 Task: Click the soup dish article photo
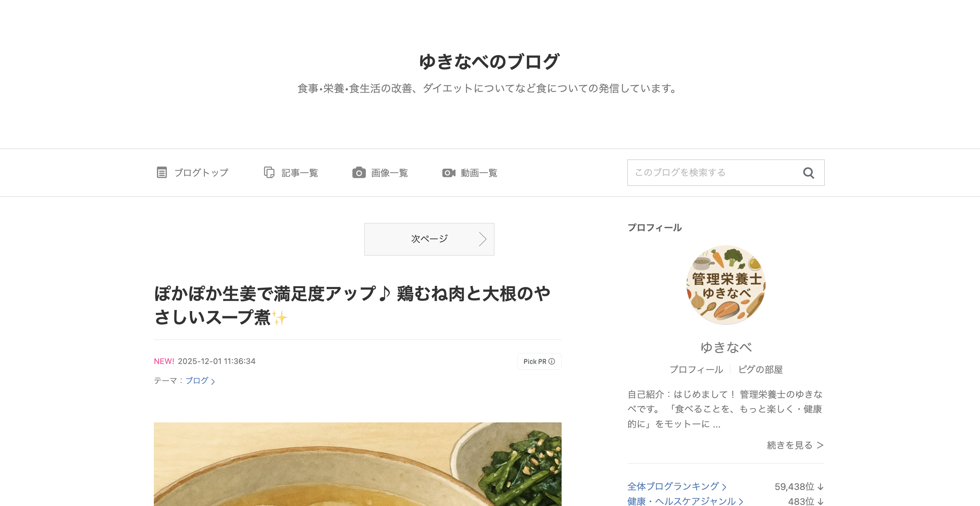click(358, 464)
